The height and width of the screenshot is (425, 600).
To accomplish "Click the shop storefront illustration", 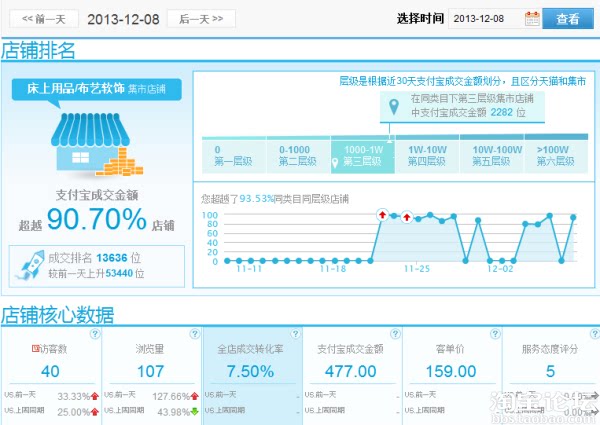I will coord(97,144).
